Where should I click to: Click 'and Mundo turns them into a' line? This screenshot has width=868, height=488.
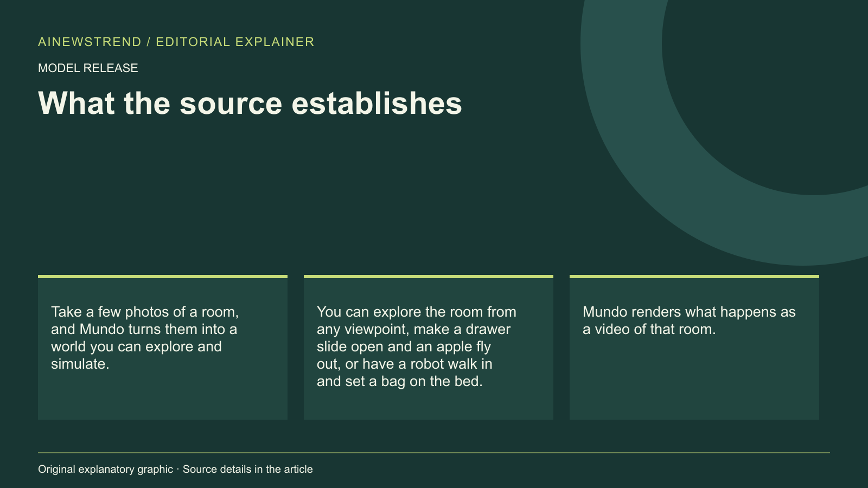144,329
